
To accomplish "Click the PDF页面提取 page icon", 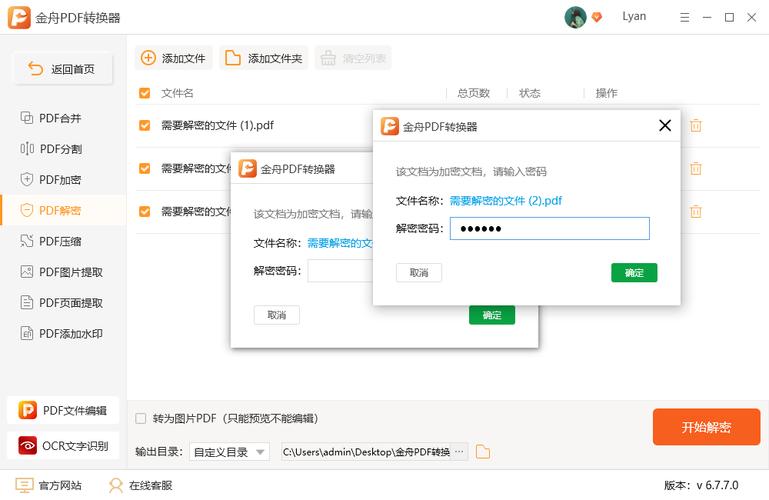I will click(26, 302).
